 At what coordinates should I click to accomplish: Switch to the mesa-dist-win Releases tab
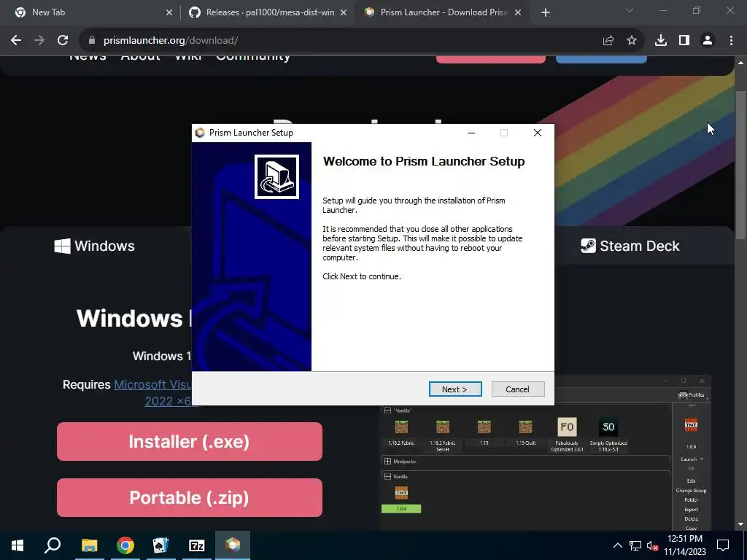click(270, 12)
